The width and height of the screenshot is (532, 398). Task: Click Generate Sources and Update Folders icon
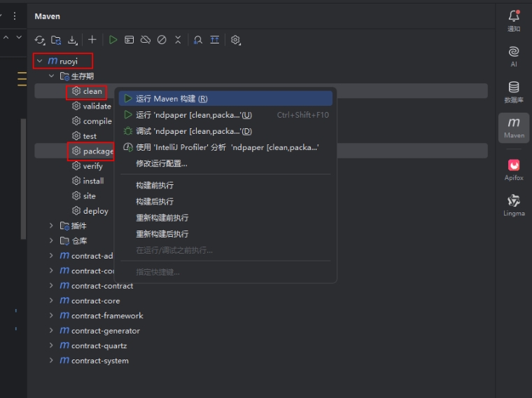(56, 40)
